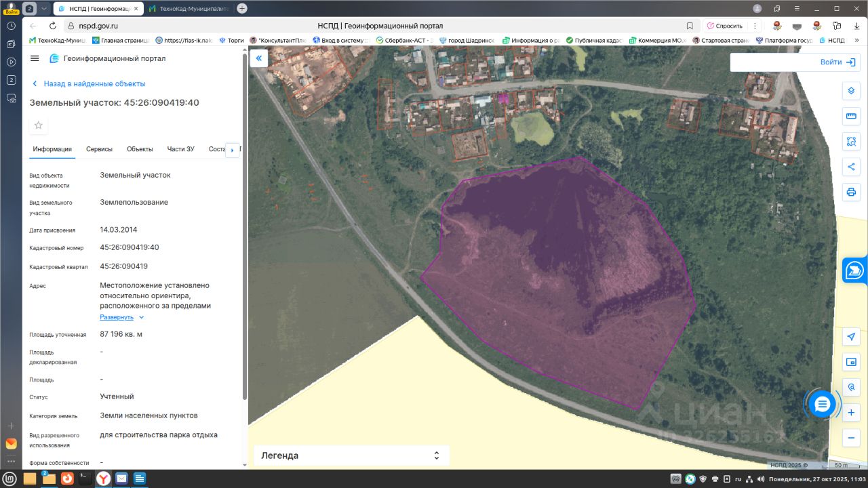
Task: Open the chat support bubble
Action: point(822,405)
